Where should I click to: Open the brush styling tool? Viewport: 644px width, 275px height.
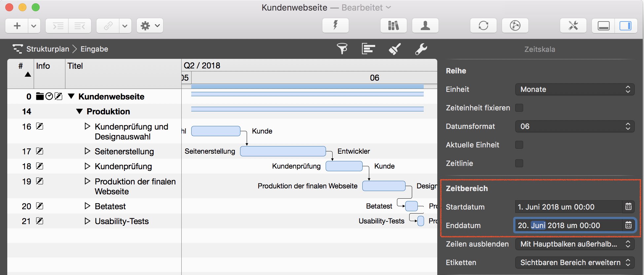coord(395,49)
